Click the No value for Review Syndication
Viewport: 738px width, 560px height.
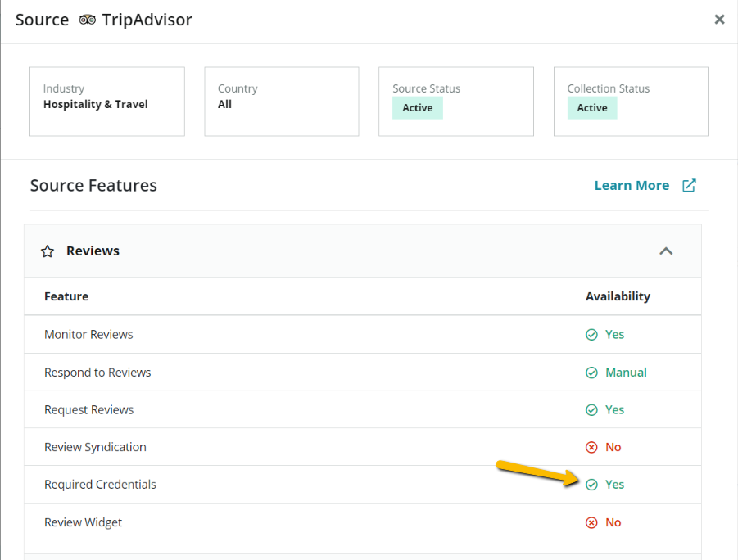613,446
